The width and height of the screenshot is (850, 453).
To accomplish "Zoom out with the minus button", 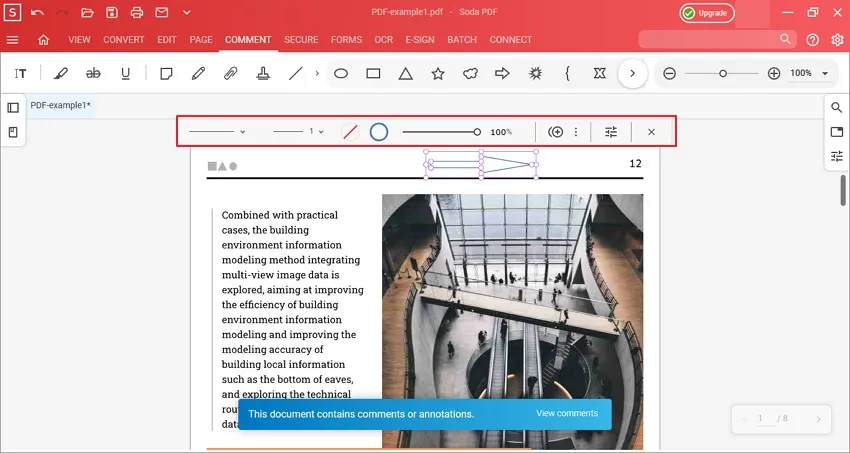I will coord(669,73).
